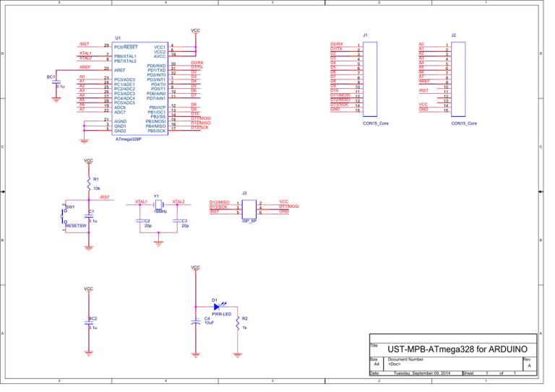Click capacitor C1 symbol
This screenshot has width=555, height=392.
pos(89,216)
